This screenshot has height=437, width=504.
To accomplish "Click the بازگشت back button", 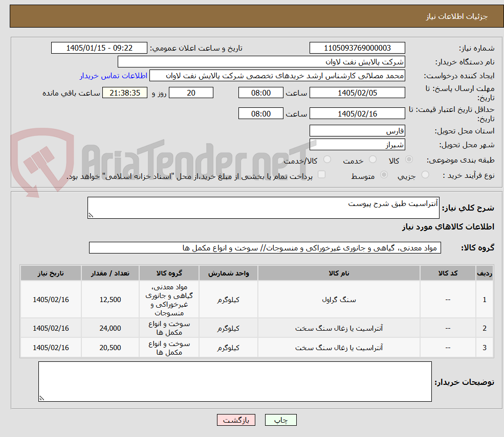I will (236, 420).
